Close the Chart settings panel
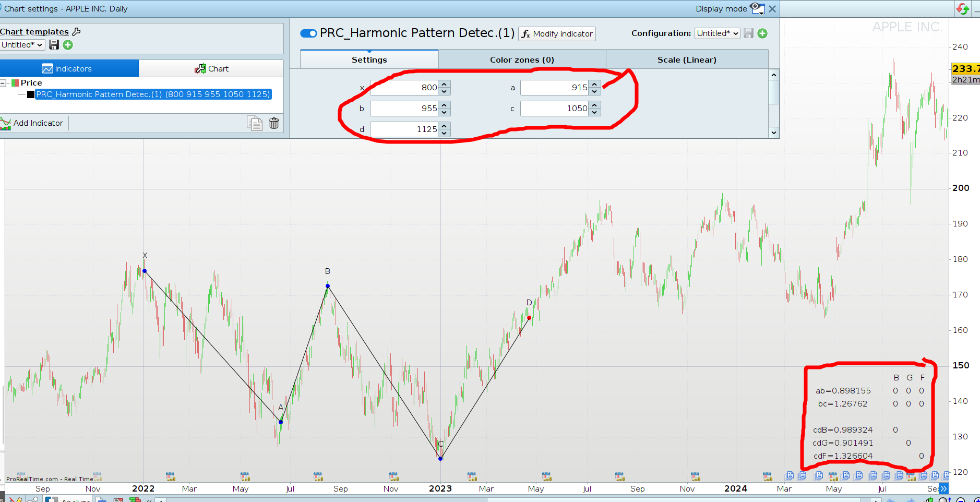Viewport: 980px width, 502px height. 772,9
